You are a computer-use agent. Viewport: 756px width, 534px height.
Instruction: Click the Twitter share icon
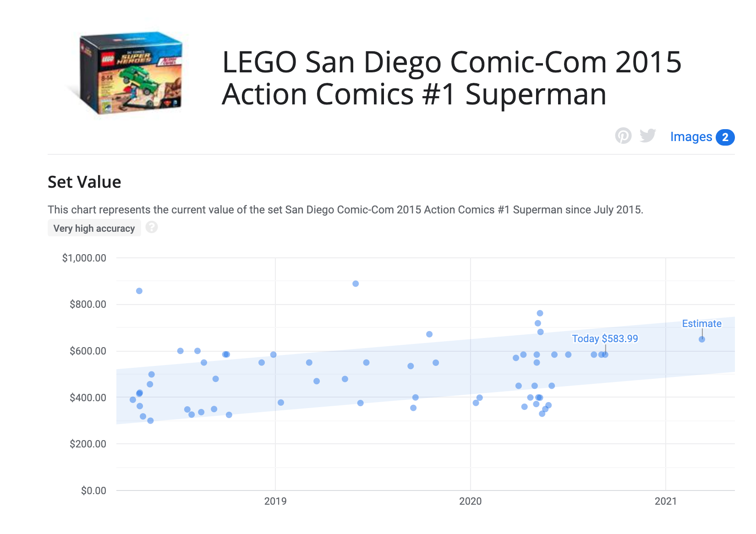(647, 136)
